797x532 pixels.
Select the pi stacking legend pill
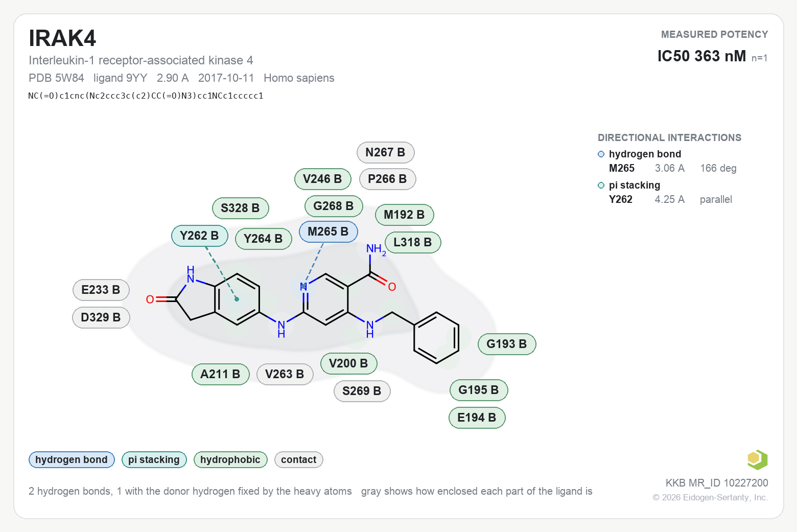(154, 459)
